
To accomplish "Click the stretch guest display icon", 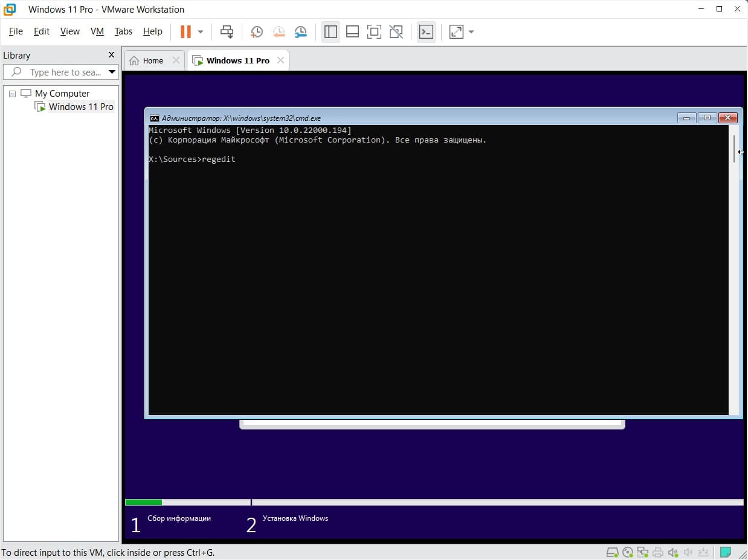I will point(456,31).
